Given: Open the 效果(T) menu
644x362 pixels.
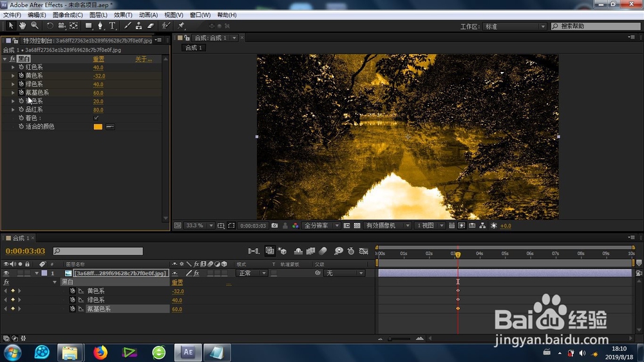Looking at the screenshot, I should (x=123, y=15).
